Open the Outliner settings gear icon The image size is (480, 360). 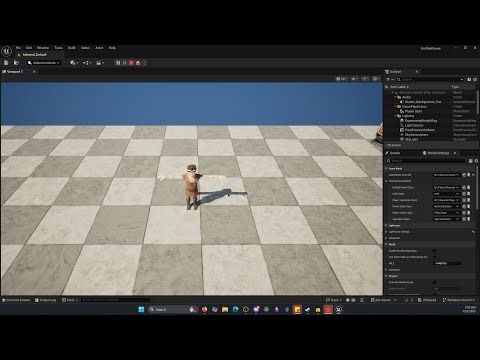(x=475, y=79)
